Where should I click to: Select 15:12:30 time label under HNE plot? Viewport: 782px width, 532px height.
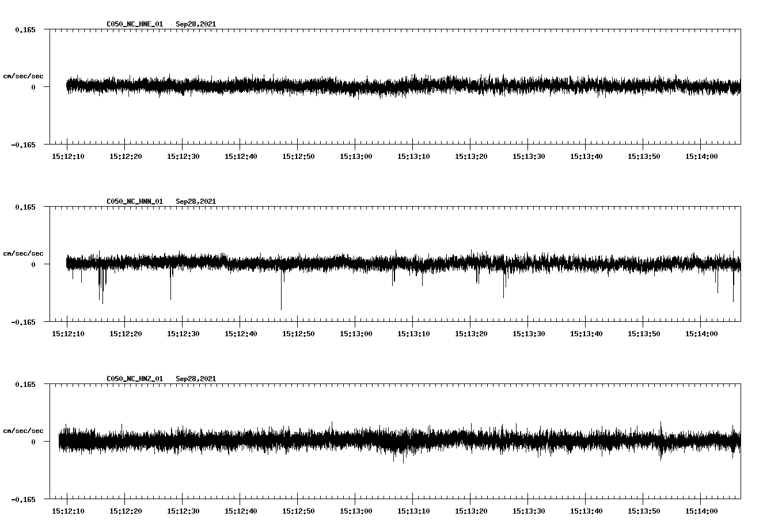coord(183,156)
